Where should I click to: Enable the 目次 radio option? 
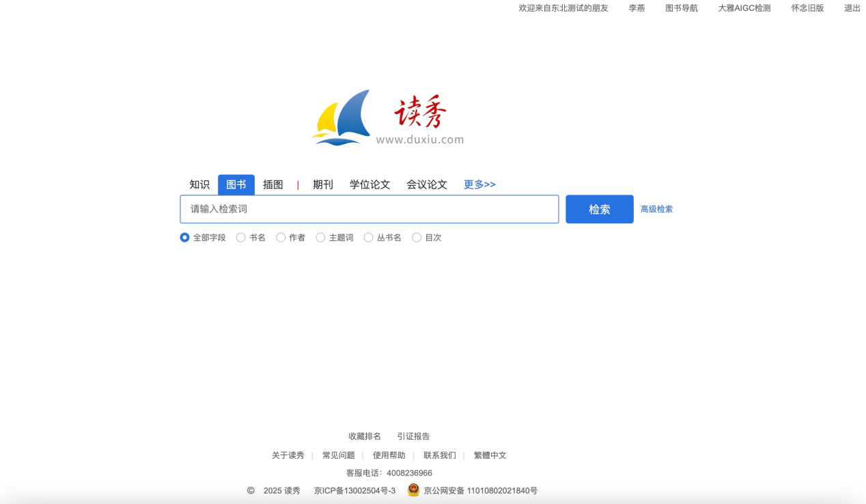(x=417, y=238)
